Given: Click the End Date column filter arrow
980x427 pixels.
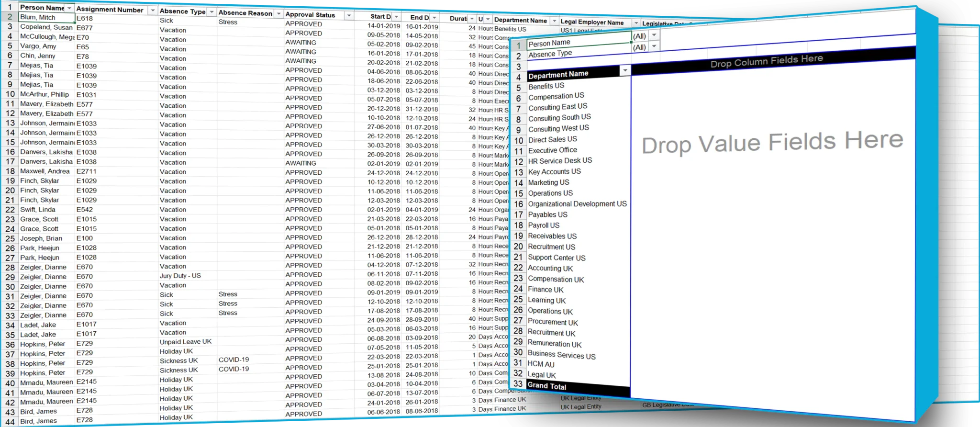Looking at the screenshot, I should (434, 18).
